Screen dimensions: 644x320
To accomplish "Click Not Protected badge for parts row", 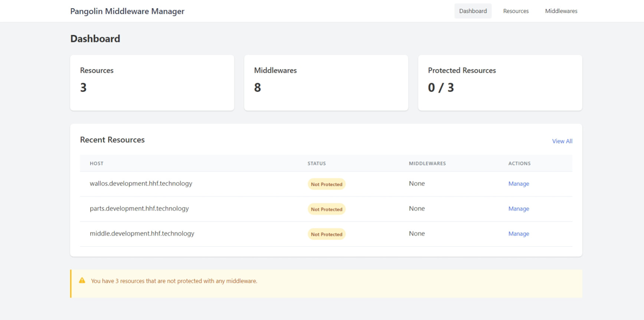I will (x=327, y=209).
